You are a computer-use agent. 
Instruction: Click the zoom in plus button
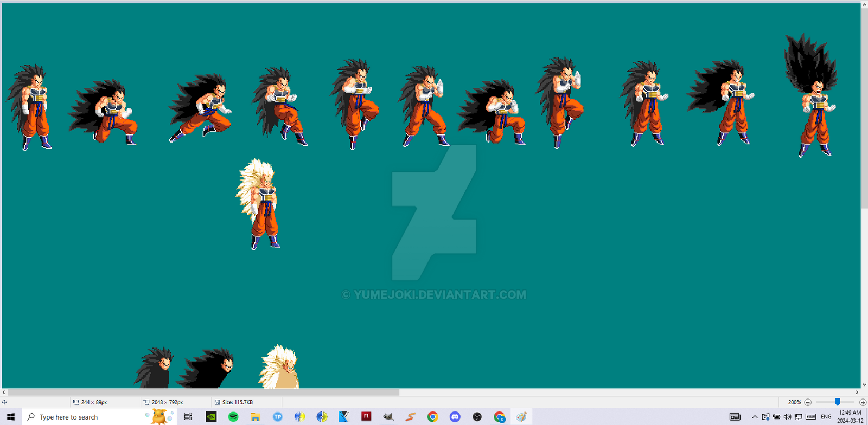pos(863,402)
